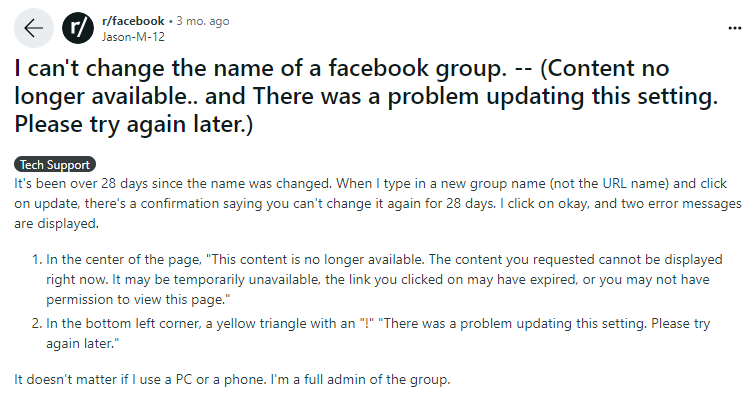Click the text 'again later.' in item two
752x399 pixels.
(82, 343)
